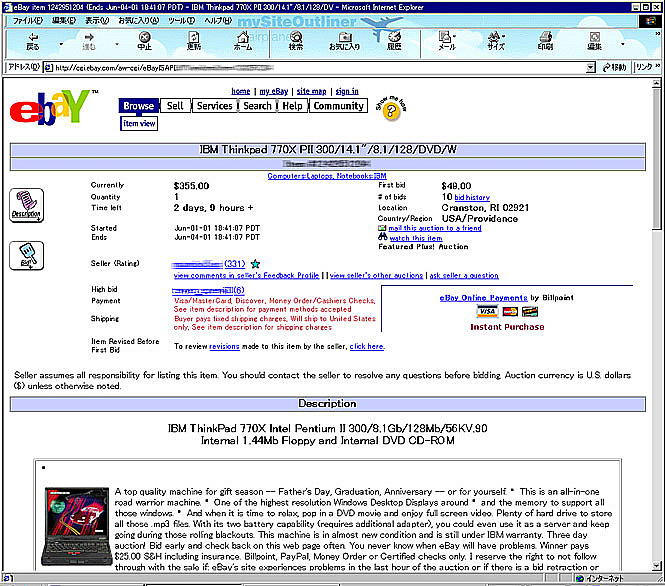Click the eBay logo
Image resolution: width=665 pixels, height=586 pixels.
click(x=50, y=107)
